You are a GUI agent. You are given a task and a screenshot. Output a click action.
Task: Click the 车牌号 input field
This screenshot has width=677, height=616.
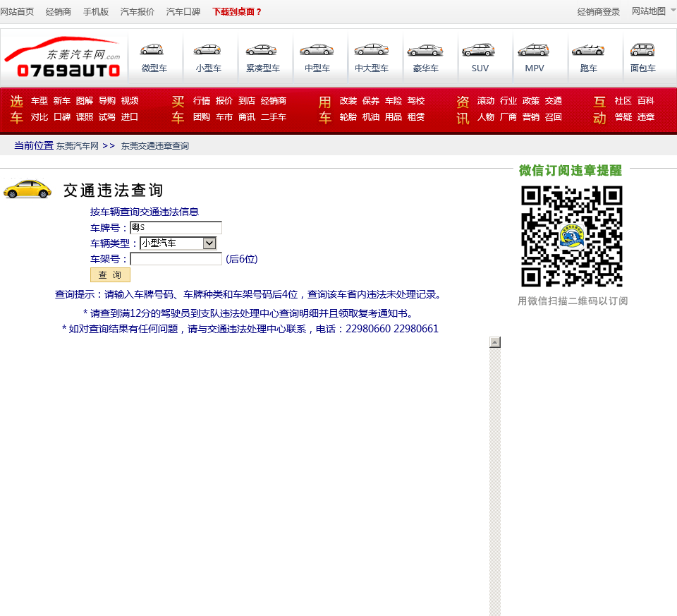click(x=176, y=228)
